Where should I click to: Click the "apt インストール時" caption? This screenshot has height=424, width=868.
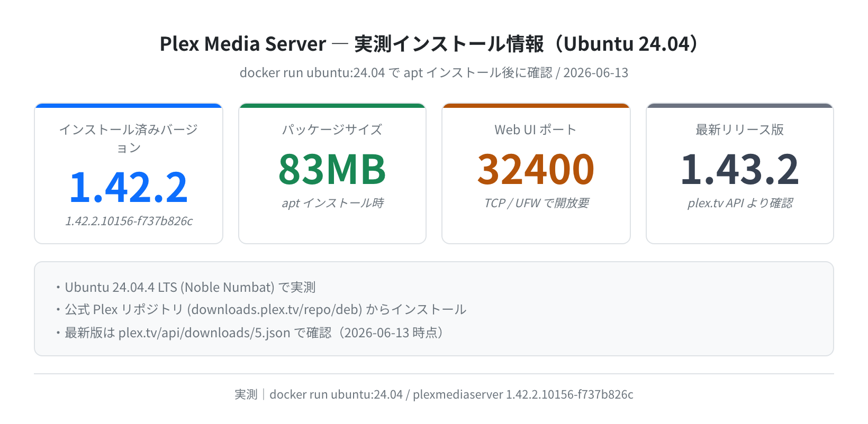coord(332,203)
